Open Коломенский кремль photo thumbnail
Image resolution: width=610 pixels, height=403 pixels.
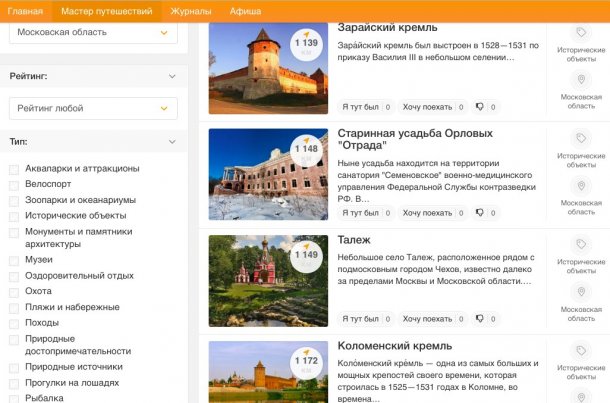coord(268,372)
